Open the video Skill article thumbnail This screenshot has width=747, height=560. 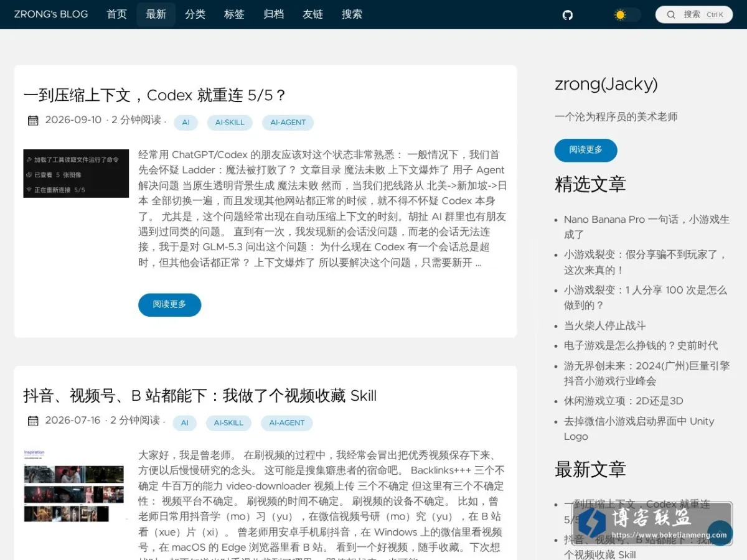(75, 485)
